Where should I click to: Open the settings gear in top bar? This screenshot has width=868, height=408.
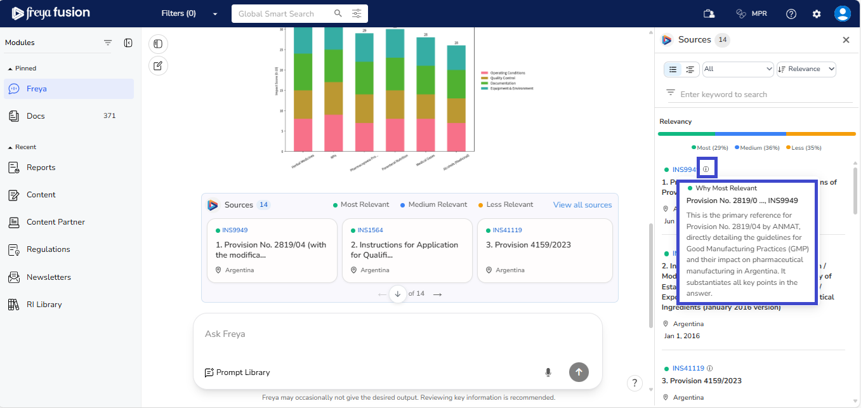point(817,14)
